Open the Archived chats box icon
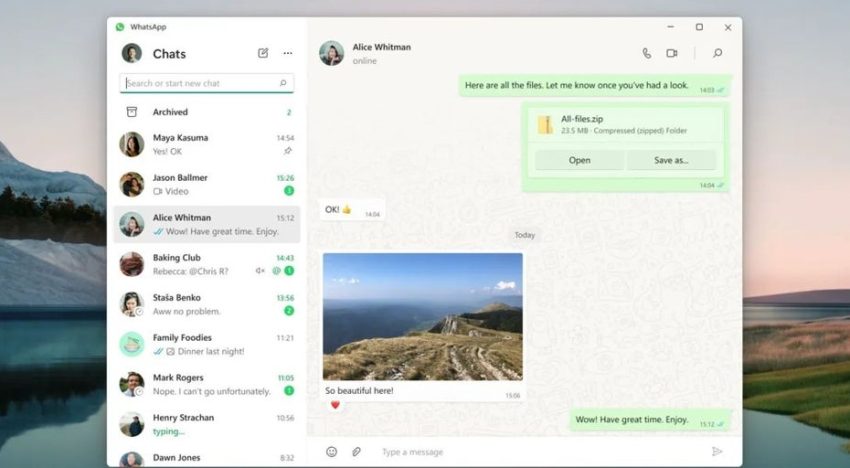Image resolution: width=850 pixels, height=468 pixels. click(x=132, y=112)
